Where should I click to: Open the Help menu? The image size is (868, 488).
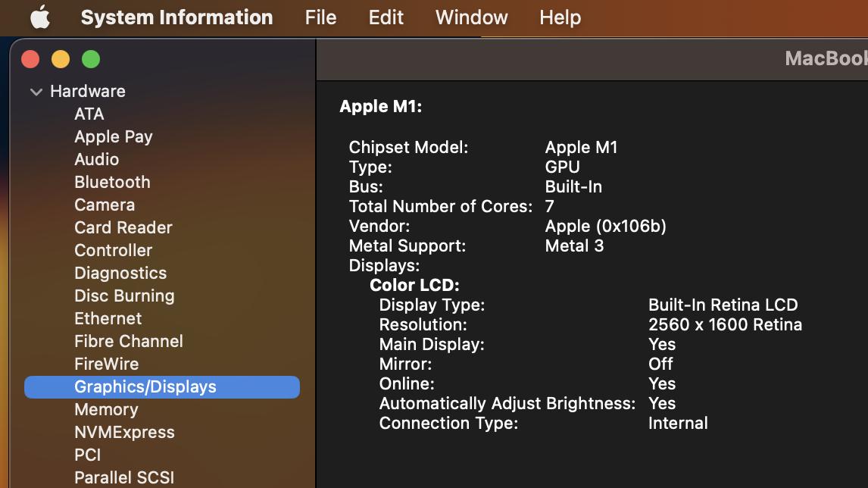click(x=560, y=17)
